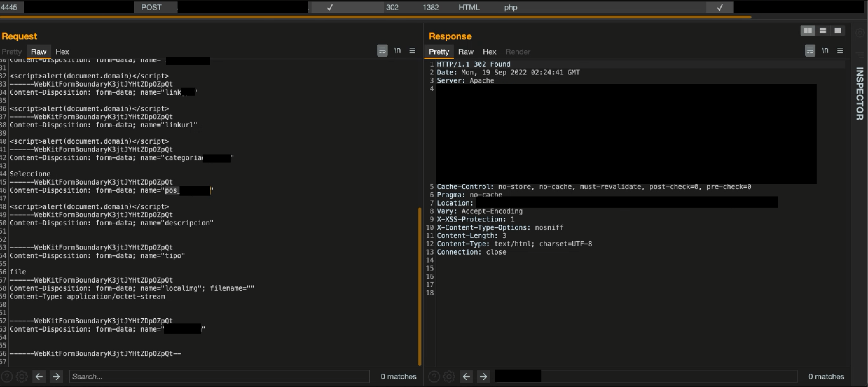Click Response pane title heading
This screenshot has width=868, height=387.
[450, 36]
